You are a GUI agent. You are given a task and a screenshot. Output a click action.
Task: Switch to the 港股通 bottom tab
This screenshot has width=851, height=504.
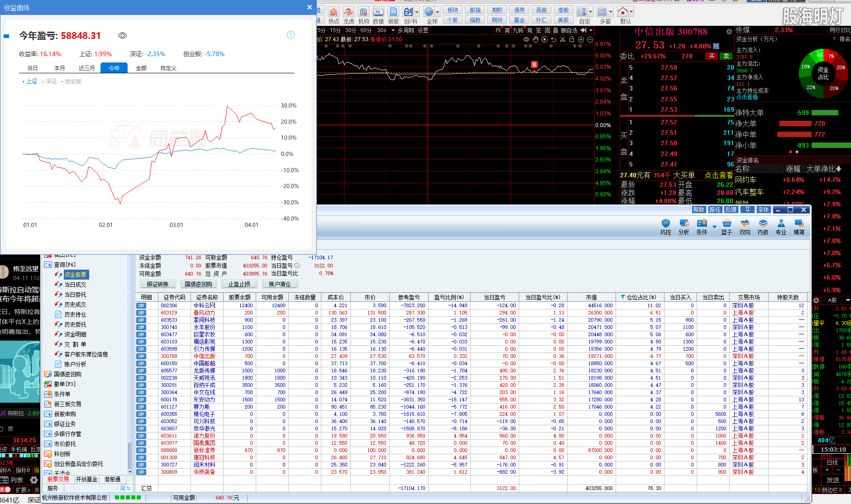click(112, 479)
